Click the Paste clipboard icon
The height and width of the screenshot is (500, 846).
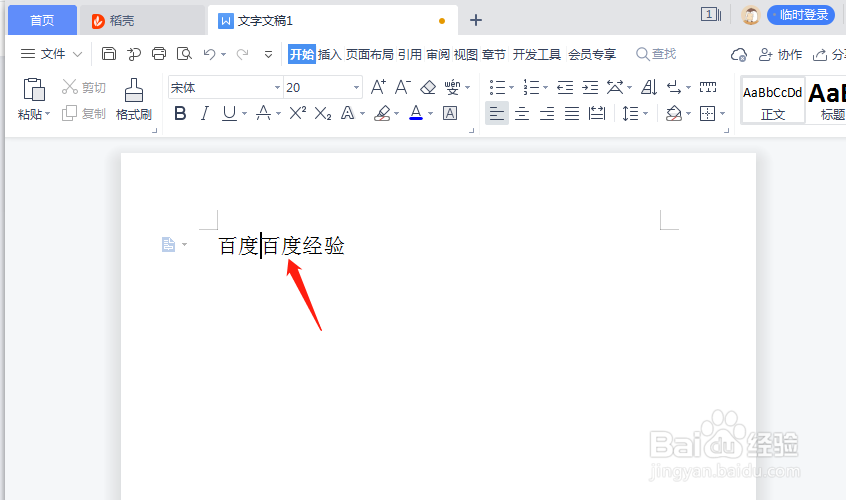pos(33,89)
